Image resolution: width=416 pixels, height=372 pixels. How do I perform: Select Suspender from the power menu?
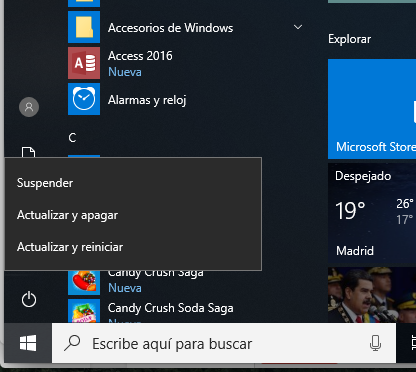point(133,183)
